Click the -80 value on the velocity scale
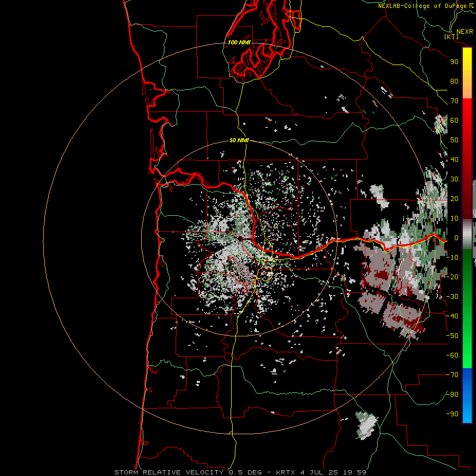The width and height of the screenshot is (476, 476). [x=452, y=395]
